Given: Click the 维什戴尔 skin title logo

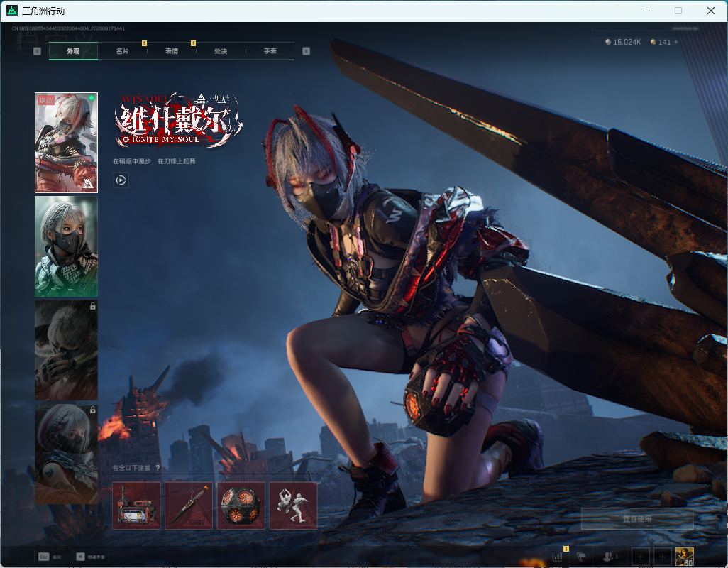Looking at the screenshot, I should tap(179, 120).
